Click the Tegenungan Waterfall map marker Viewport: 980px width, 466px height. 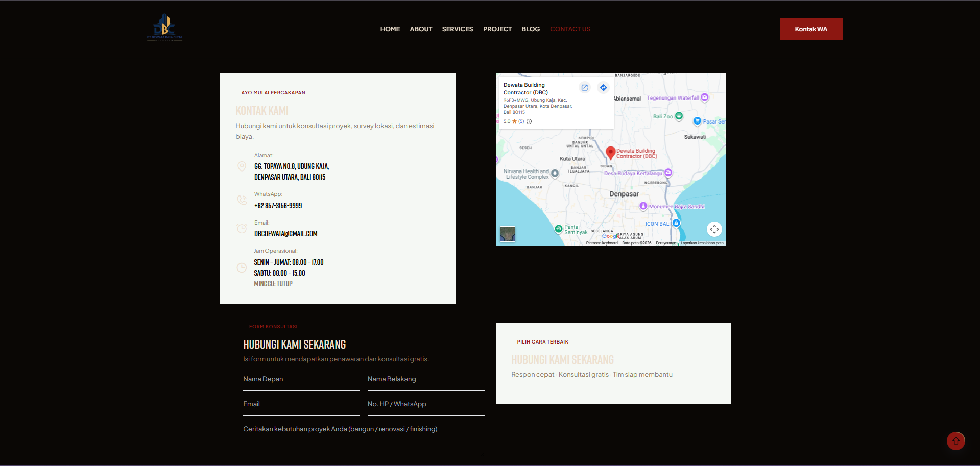point(705,97)
